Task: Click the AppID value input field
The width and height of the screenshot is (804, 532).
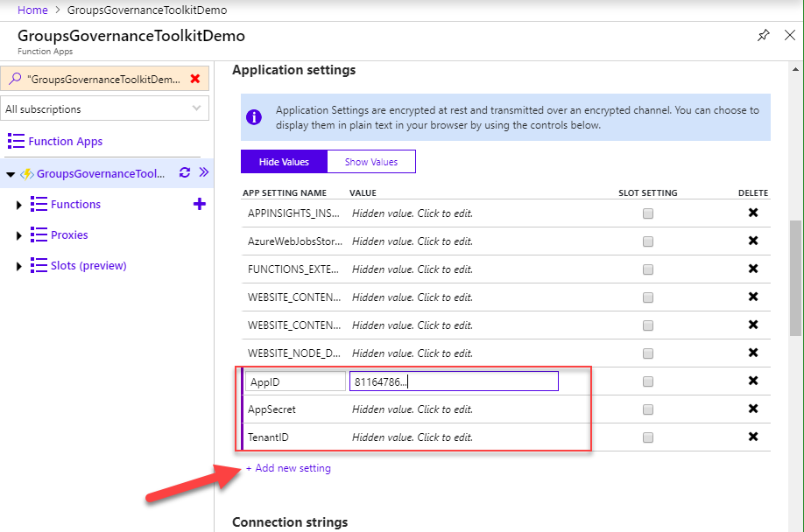Action: 453,381
